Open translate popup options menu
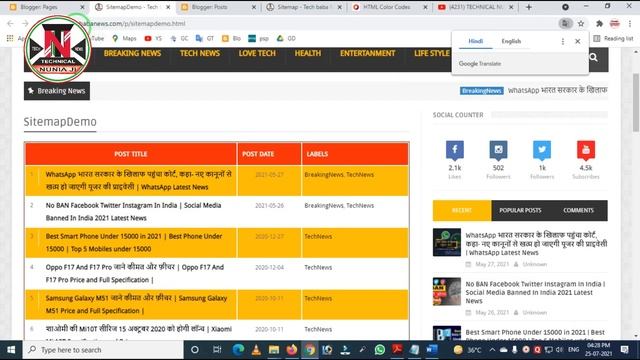640x360 pixels. point(563,41)
